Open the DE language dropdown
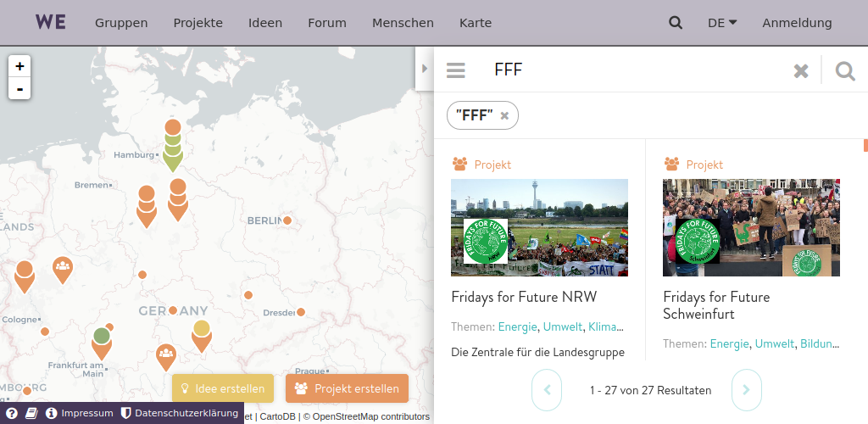 [x=721, y=23]
